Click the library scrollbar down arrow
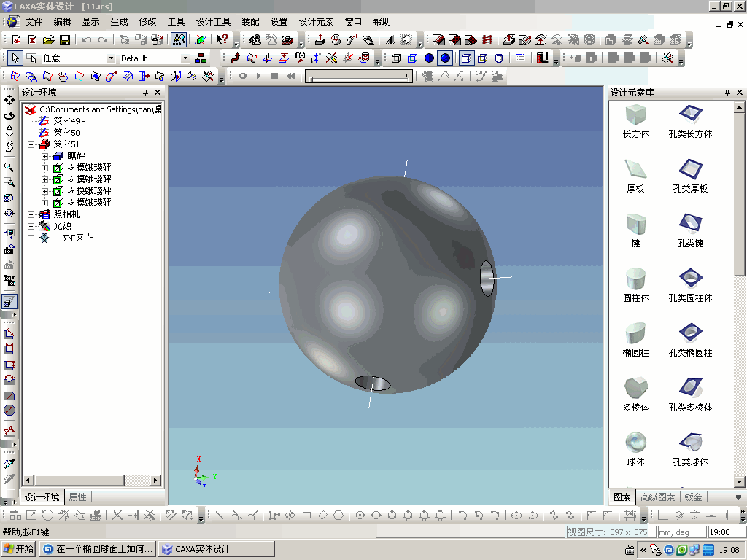The width and height of the screenshot is (747, 560). pyautogui.click(x=740, y=482)
